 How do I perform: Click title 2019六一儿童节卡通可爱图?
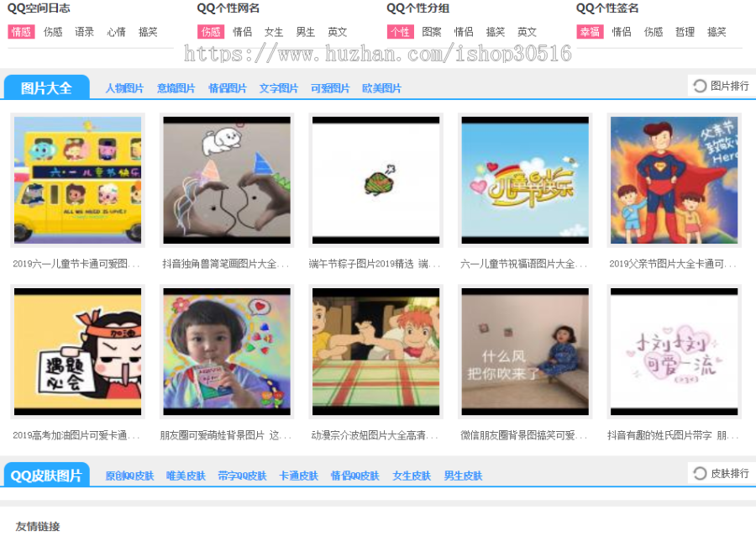pyautogui.click(x=76, y=264)
